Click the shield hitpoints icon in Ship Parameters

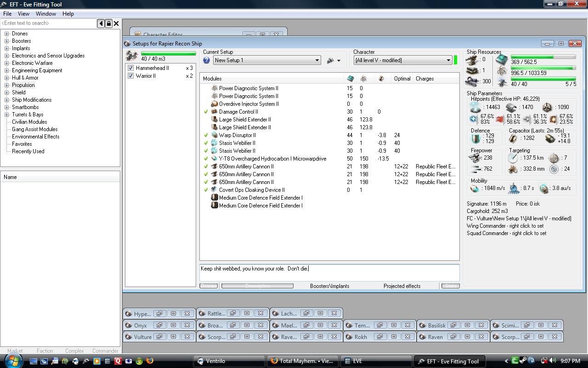tap(474, 107)
